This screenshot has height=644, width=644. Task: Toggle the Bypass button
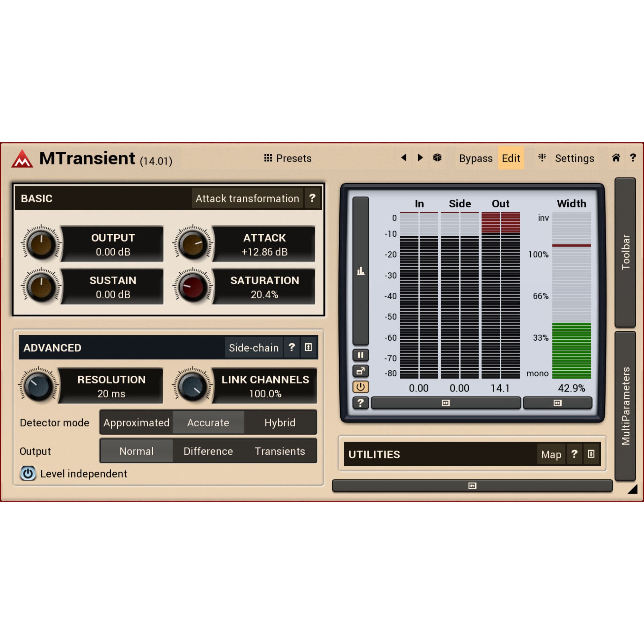point(476,158)
